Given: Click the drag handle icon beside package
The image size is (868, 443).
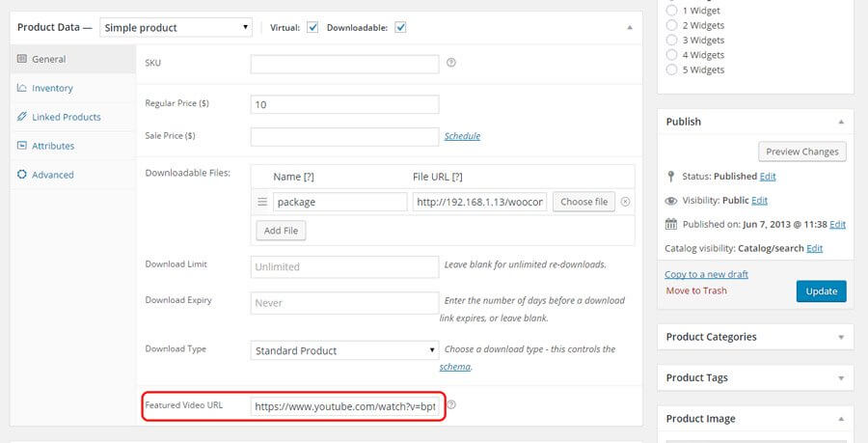Looking at the screenshot, I should tap(262, 202).
